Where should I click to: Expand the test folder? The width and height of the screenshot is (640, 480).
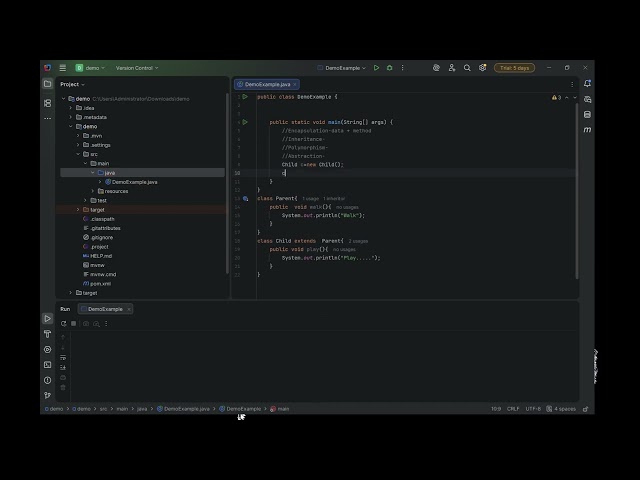tap(85, 200)
